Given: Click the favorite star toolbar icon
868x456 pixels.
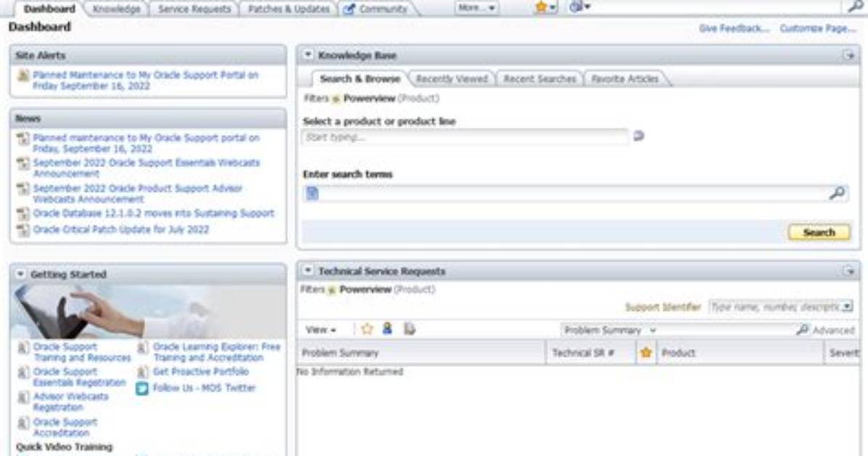Looking at the screenshot, I should [x=367, y=329].
